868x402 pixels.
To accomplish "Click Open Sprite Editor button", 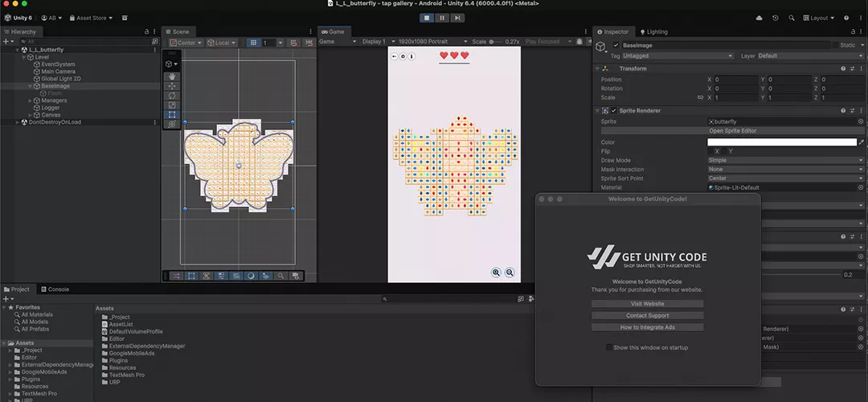I will [732, 131].
